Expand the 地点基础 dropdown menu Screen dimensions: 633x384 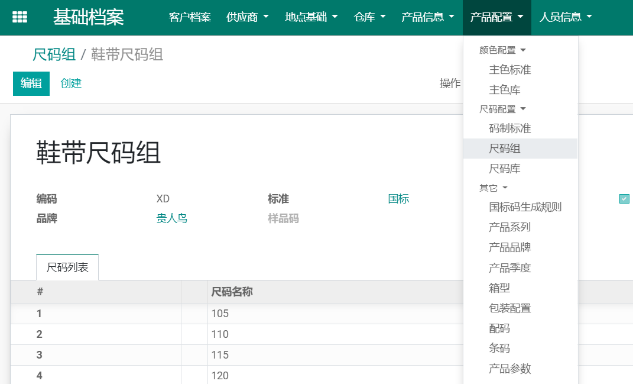[311, 17]
